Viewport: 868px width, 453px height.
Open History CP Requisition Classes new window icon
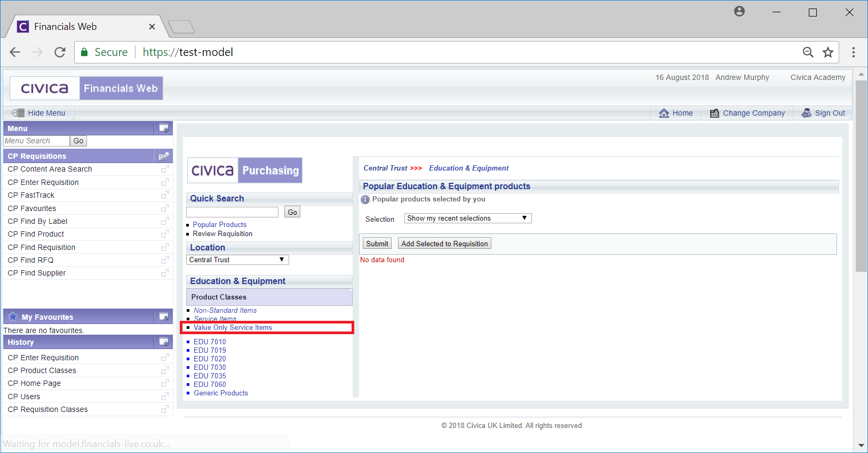tap(165, 409)
